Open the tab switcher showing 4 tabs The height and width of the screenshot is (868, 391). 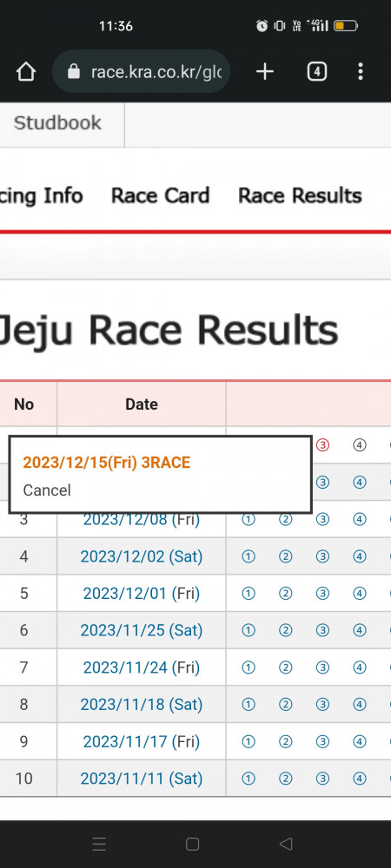pos(317,71)
